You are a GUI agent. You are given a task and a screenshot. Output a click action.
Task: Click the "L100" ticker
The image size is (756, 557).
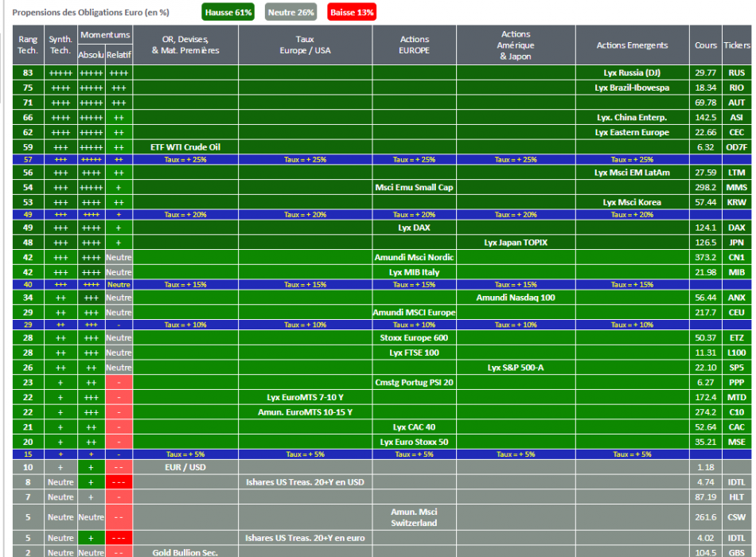(737, 353)
